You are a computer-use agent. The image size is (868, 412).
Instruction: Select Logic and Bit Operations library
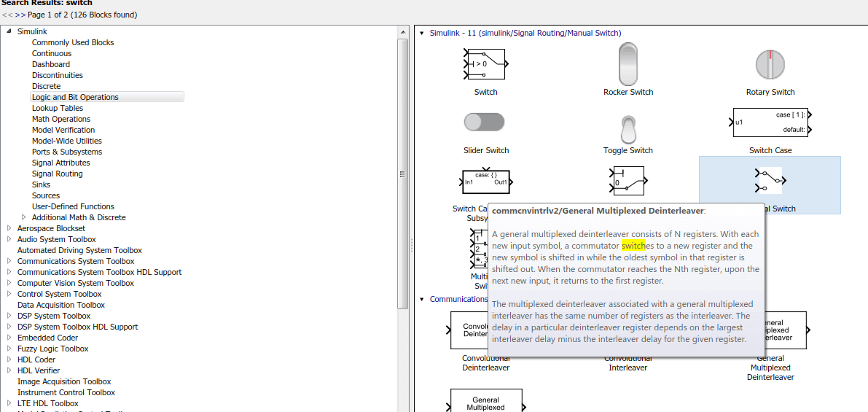[x=75, y=97]
